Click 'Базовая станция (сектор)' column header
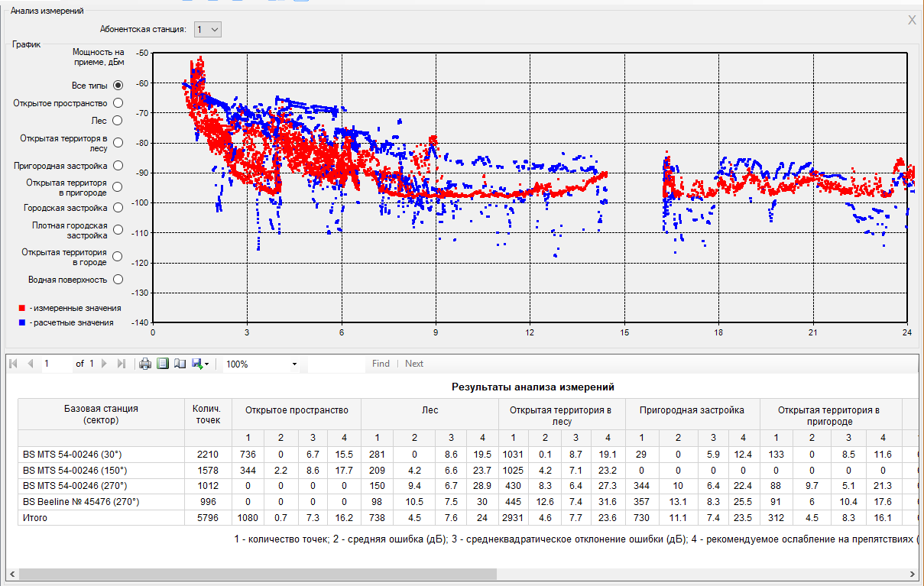 click(x=101, y=415)
